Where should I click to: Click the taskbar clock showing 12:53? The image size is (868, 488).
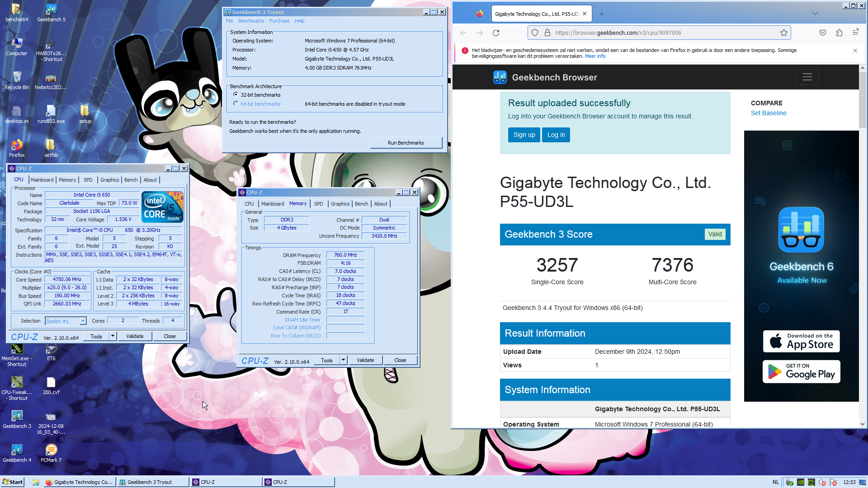[x=849, y=482]
